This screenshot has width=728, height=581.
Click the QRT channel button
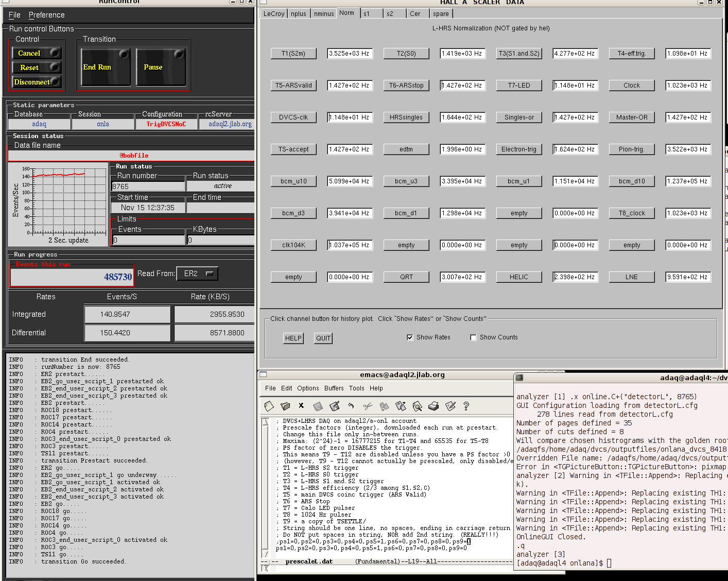click(x=406, y=277)
